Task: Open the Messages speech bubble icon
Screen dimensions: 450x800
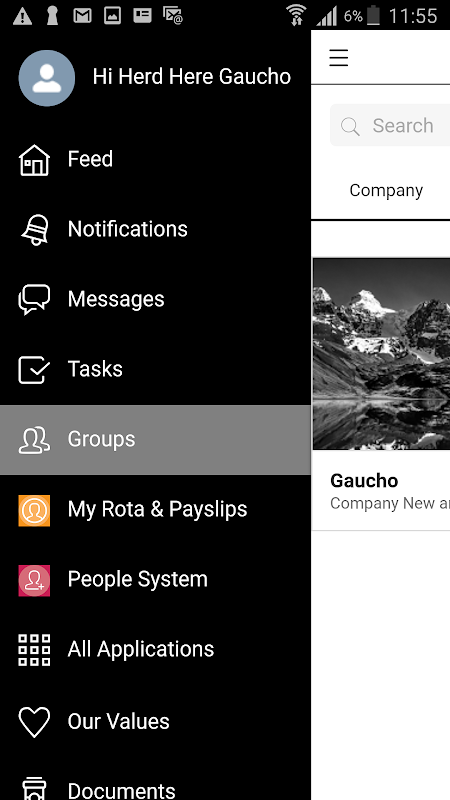Action: click(x=34, y=299)
